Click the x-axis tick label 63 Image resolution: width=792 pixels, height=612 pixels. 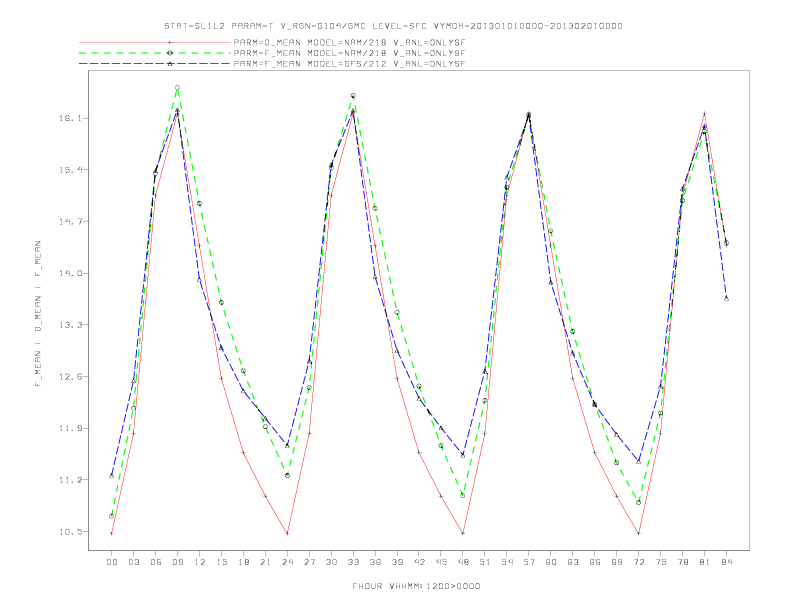tap(573, 562)
